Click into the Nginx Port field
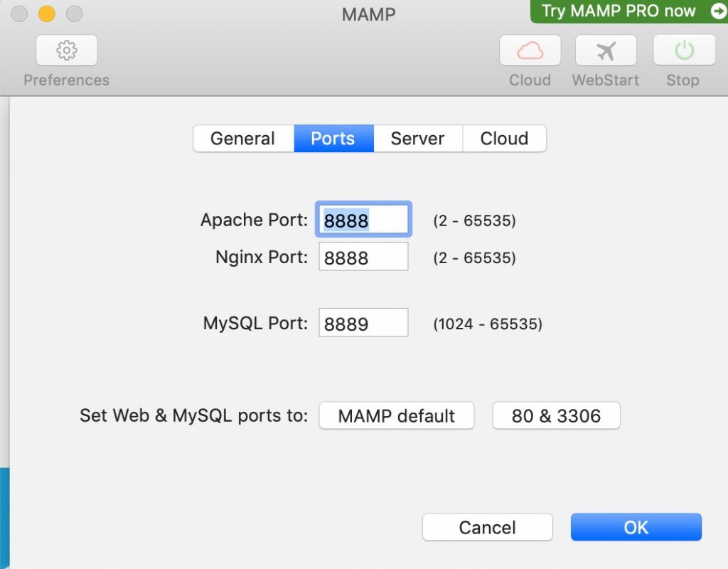The height and width of the screenshot is (569, 728). click(363, 257)
